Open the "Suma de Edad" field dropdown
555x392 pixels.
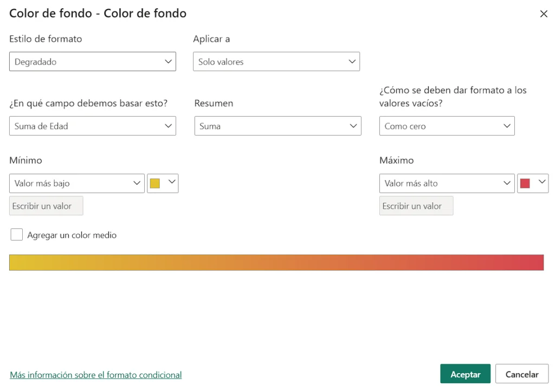(x=92, y=126)
